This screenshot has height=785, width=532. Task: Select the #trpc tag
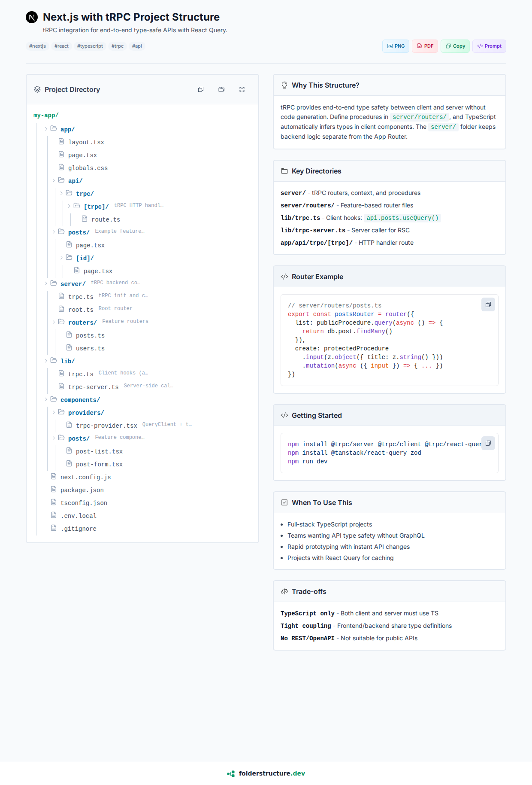point(118,46)
